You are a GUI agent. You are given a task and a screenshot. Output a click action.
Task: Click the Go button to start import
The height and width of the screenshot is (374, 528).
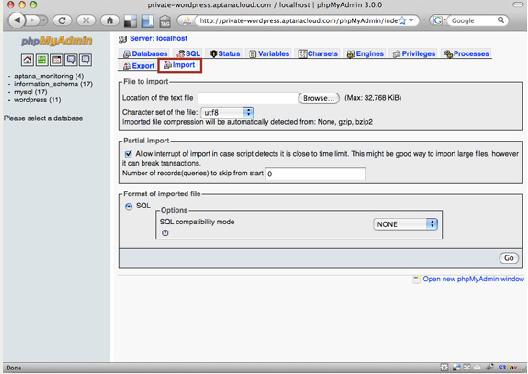click(x=508, y=258)
